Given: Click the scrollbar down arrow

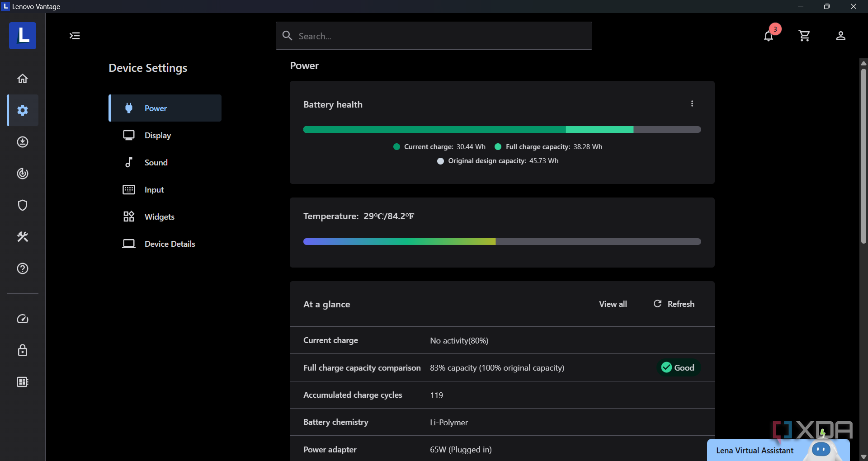Looking at the screenshot, I should (x=863, y=456).
